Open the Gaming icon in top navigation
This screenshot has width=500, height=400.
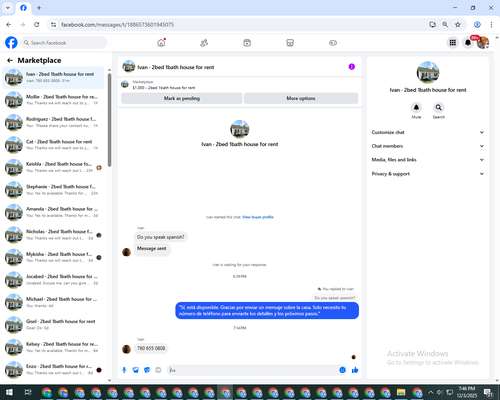tap(333, 43)
